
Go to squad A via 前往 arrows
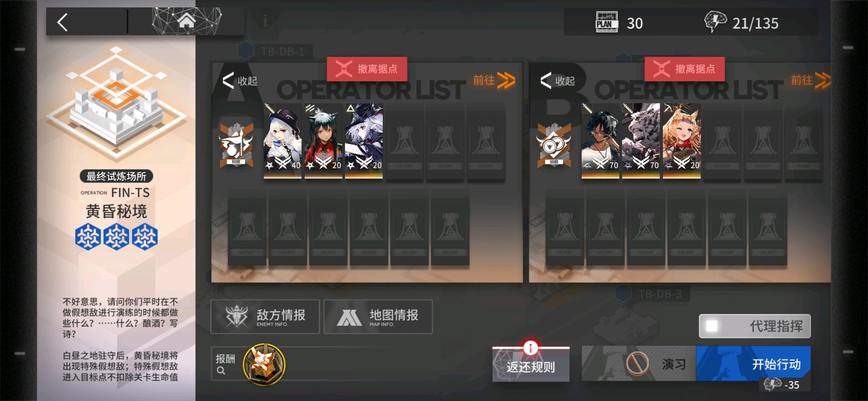[x=494, y=80]
